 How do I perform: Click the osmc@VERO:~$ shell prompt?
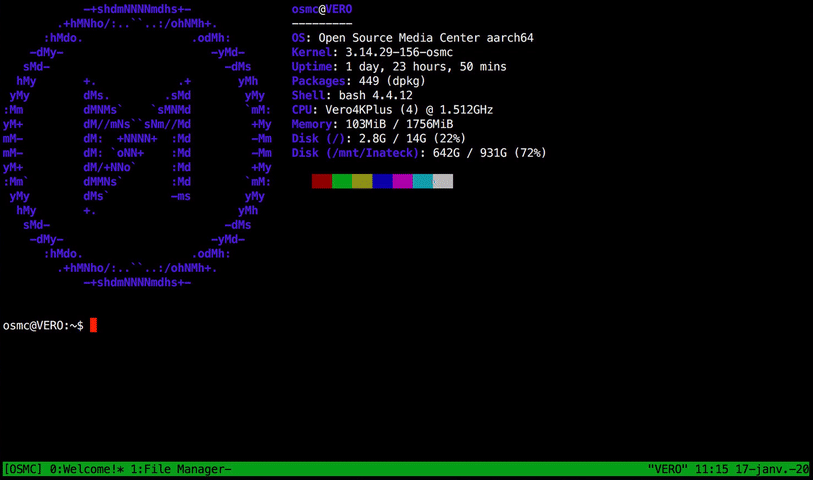[43, 326]
